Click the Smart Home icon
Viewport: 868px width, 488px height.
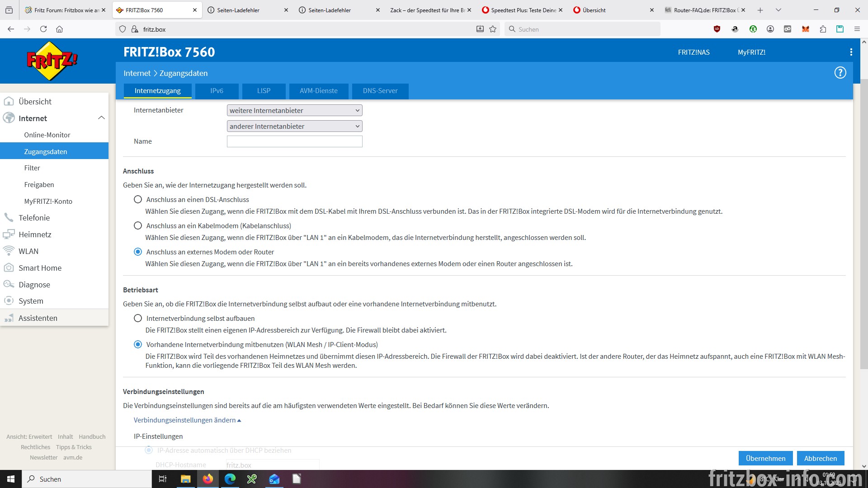(9, 267)
